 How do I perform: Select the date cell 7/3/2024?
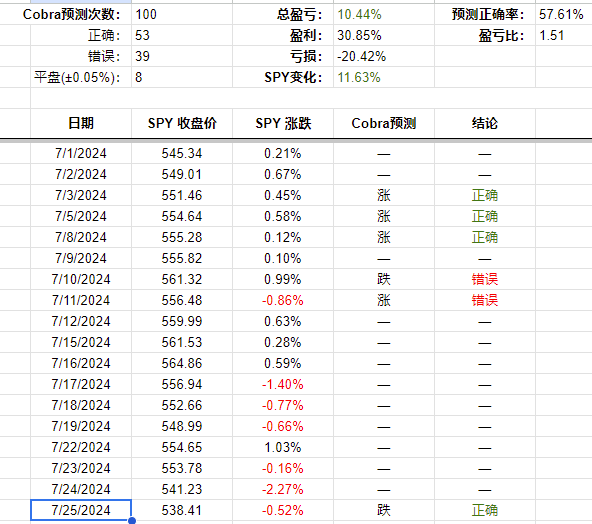(81, 195)
